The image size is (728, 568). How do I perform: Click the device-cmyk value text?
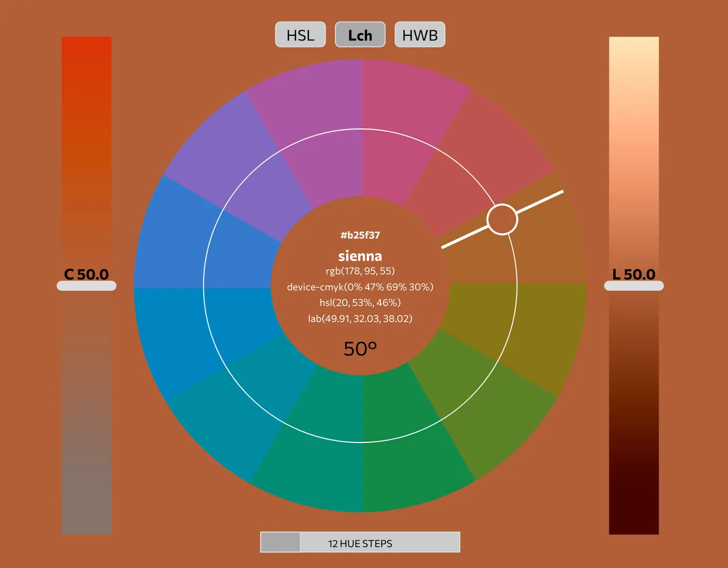pos(360,287)
